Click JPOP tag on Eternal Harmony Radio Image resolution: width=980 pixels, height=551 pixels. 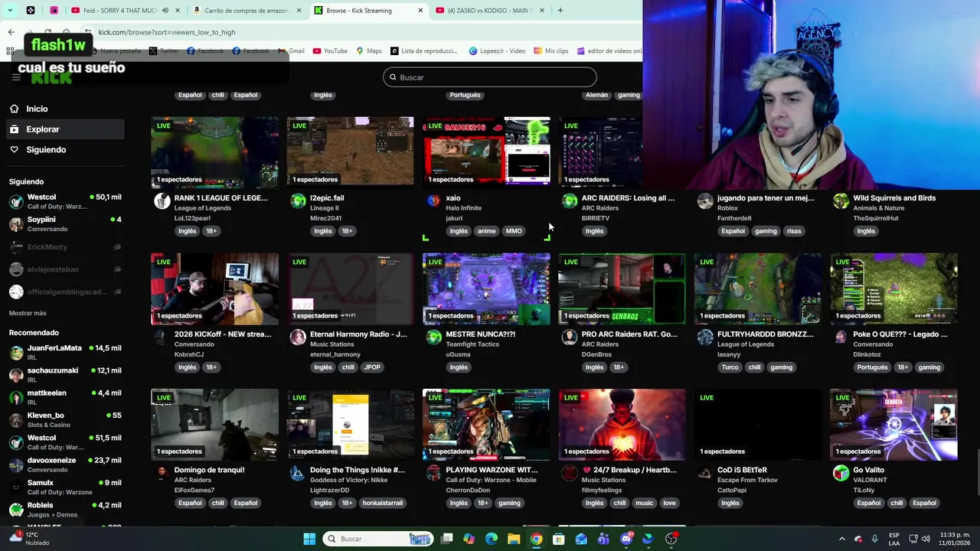[372, 367]
